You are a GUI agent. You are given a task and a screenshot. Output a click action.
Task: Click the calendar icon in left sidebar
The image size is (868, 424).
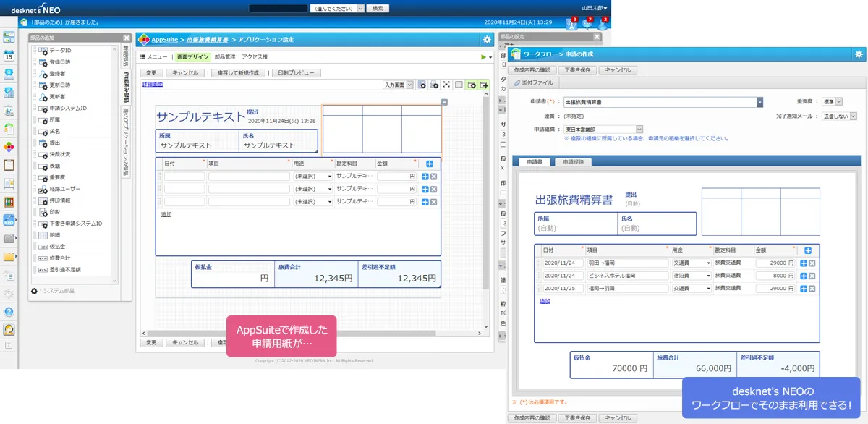click(x=9, y=56)
